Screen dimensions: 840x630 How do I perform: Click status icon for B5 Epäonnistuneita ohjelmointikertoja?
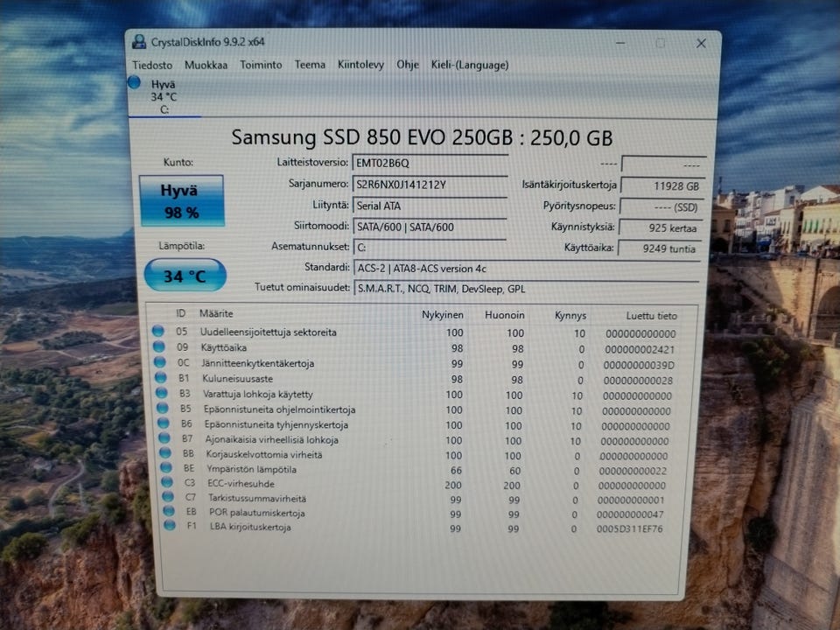coord(163,409)
